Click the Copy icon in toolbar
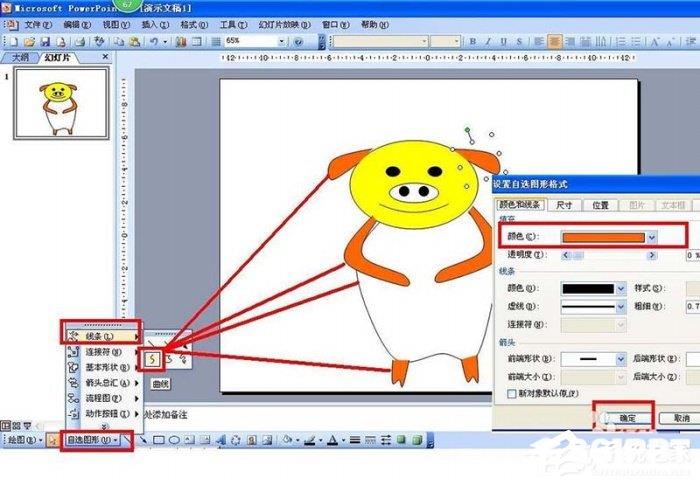This screenshot has width=700, height=485. click(119, 42)
